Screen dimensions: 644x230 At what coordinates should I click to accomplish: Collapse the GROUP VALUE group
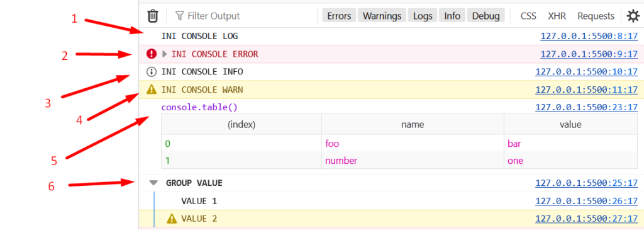coord(153,183)
